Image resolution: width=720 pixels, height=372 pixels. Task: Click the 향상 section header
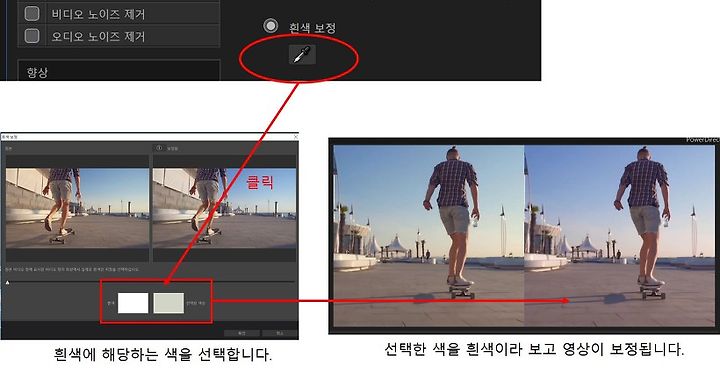[118, 70]
